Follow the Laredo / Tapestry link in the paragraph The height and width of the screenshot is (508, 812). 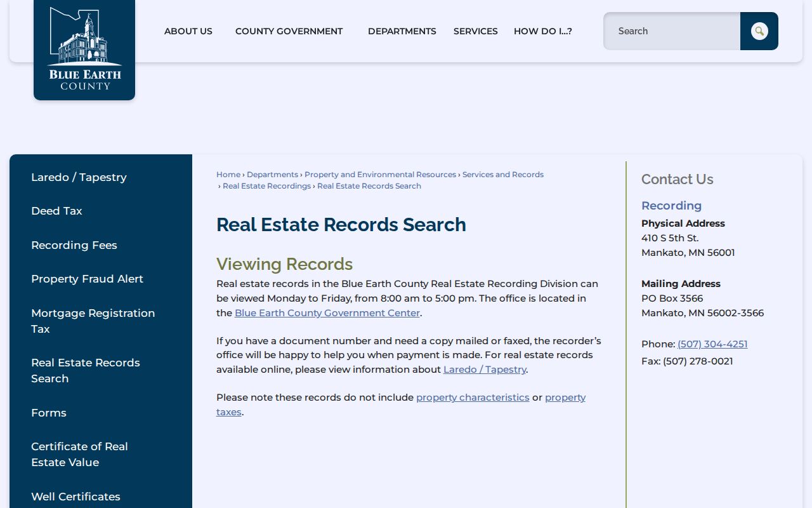(x=485, y=370)
